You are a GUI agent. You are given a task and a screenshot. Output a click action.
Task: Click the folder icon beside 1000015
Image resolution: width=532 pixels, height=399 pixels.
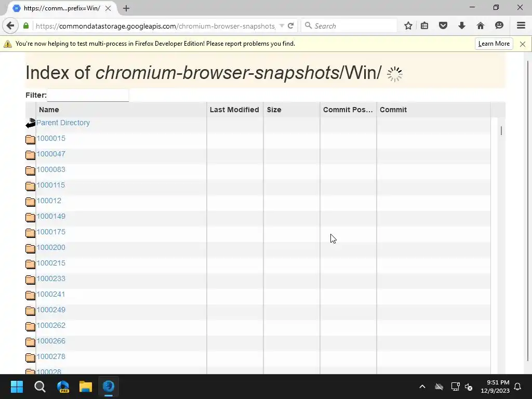coord(31,139)
